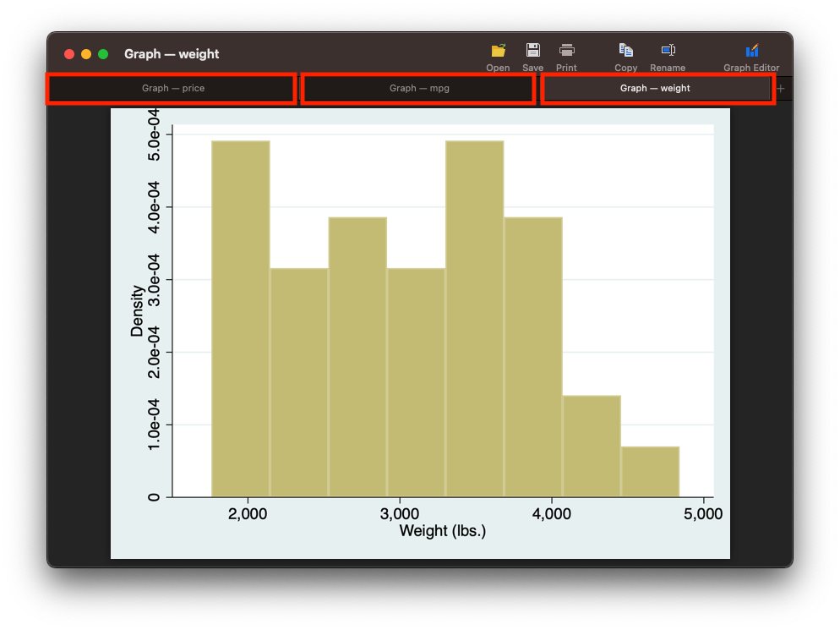This screenshot has width=840, height=630.
Task: Click the Save floppy disk icon
Action: click(532, 51)
